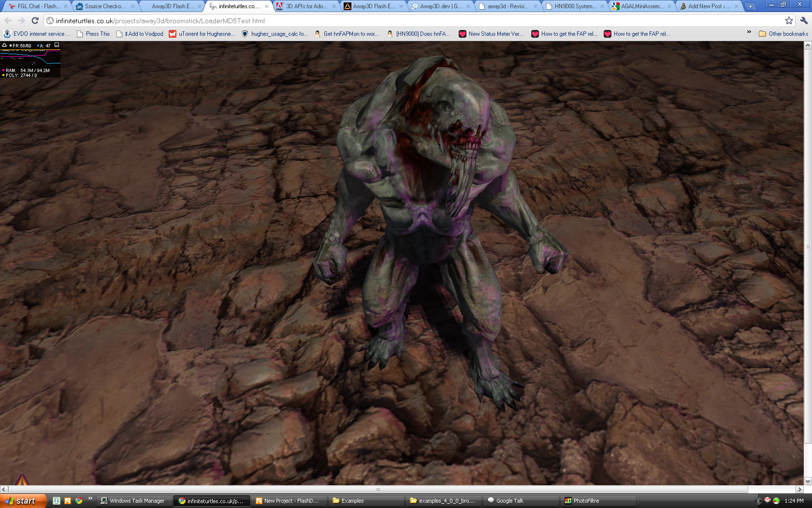Click the Gmail notifier tray icon
The width and height of the screenshot is (812, 508).
pos(767,501)
